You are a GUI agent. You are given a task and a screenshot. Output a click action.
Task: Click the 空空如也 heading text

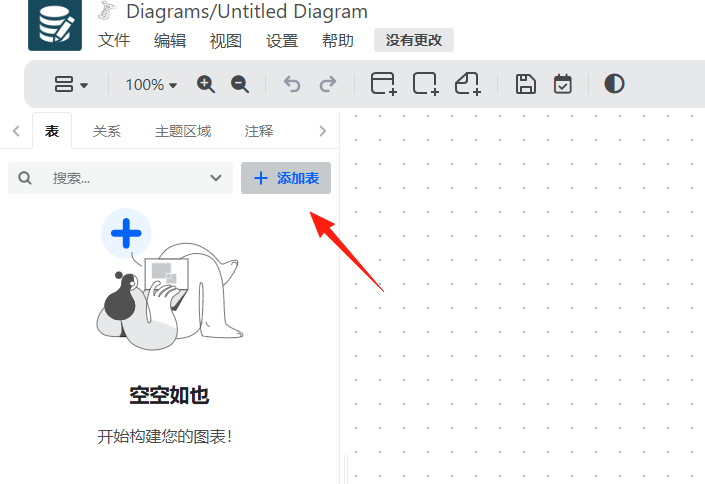tap(169, 395)
